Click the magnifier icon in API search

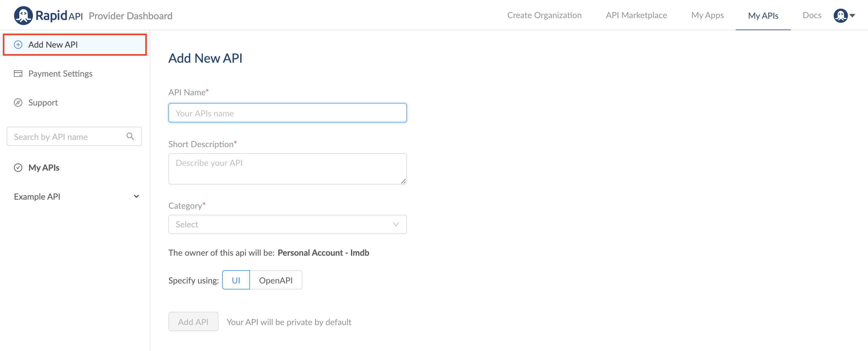(130, 136)
